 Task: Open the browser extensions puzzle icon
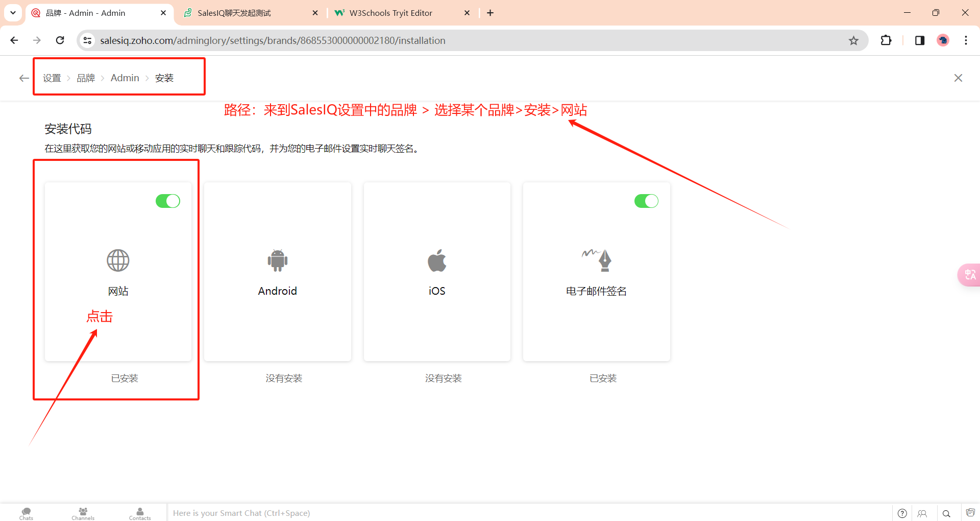click(886, 40)
